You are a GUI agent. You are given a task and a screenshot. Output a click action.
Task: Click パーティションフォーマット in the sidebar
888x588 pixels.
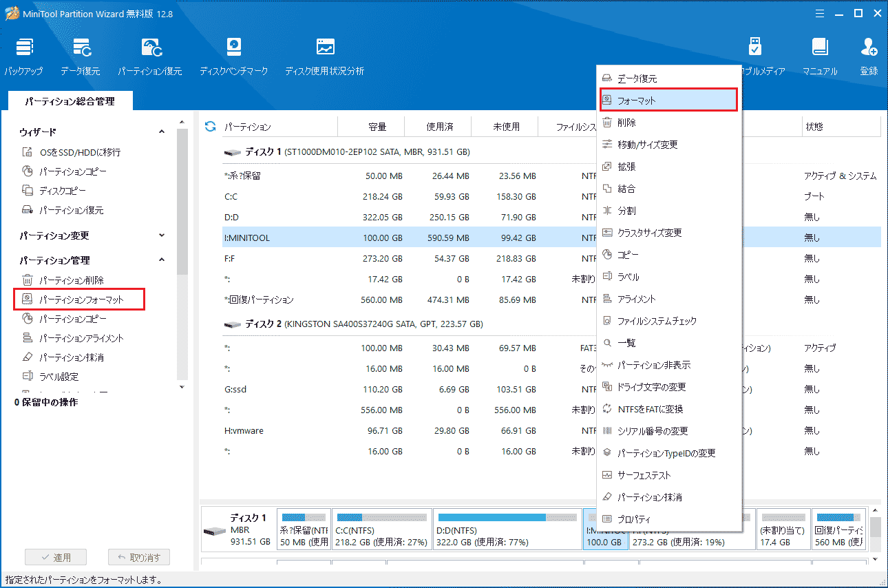coord(79,300)
